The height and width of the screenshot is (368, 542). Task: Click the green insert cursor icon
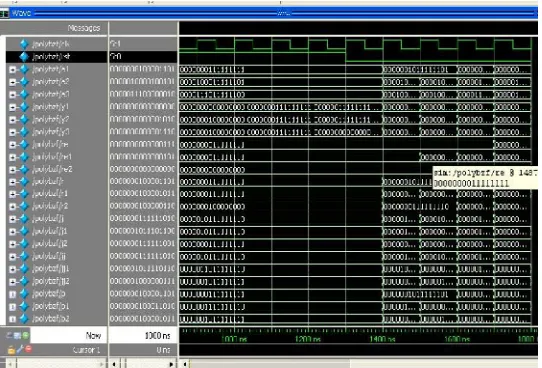(26, 335)
